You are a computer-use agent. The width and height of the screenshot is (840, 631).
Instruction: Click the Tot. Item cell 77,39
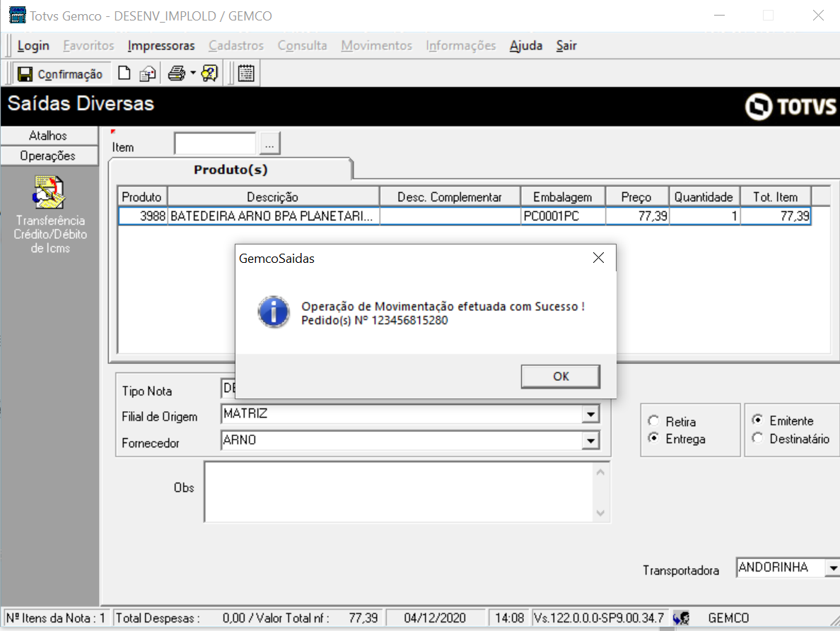[x=775, y=216]
